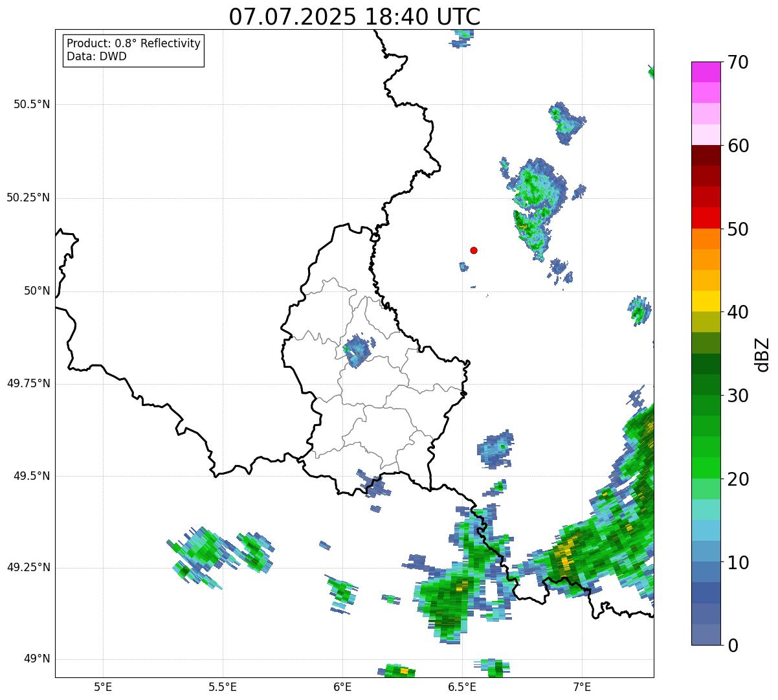Viewport: 778px width, 700px height.
Task: Select the Product: 0.8° Reflectivity label
Action: tap(134, 43)
